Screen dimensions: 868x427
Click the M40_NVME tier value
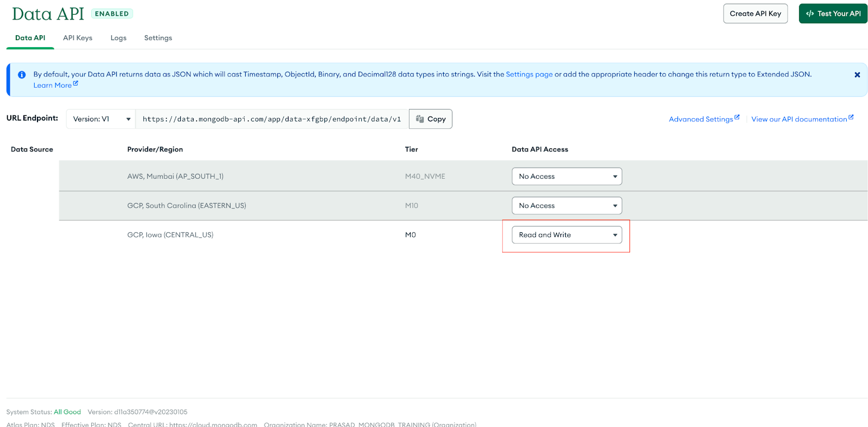(425, 176)
